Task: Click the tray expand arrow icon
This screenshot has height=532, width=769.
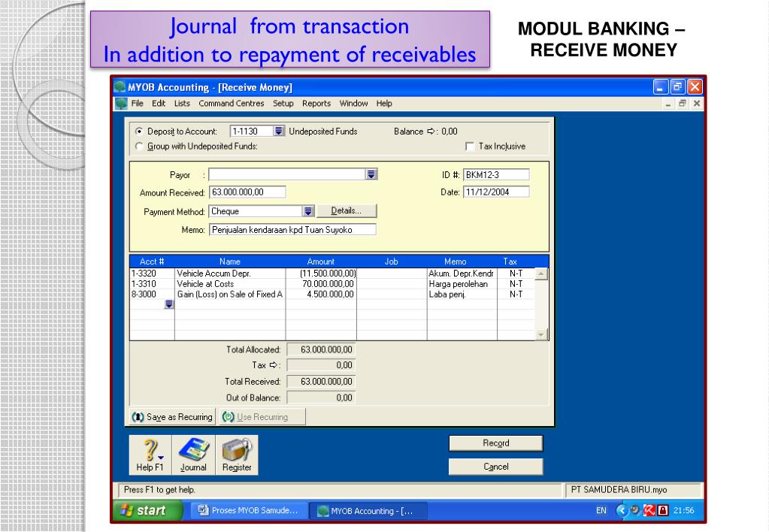Action: click(x=622, y=510)
